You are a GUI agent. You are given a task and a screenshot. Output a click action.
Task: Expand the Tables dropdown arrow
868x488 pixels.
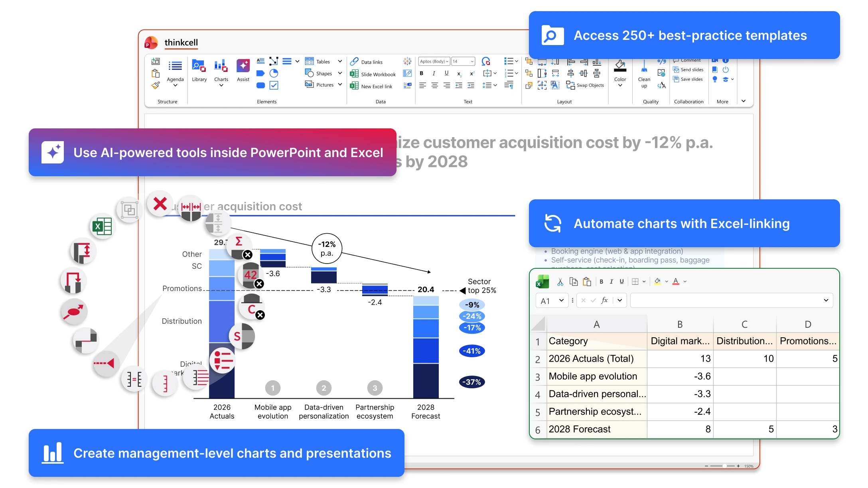(x=340, y=61)
